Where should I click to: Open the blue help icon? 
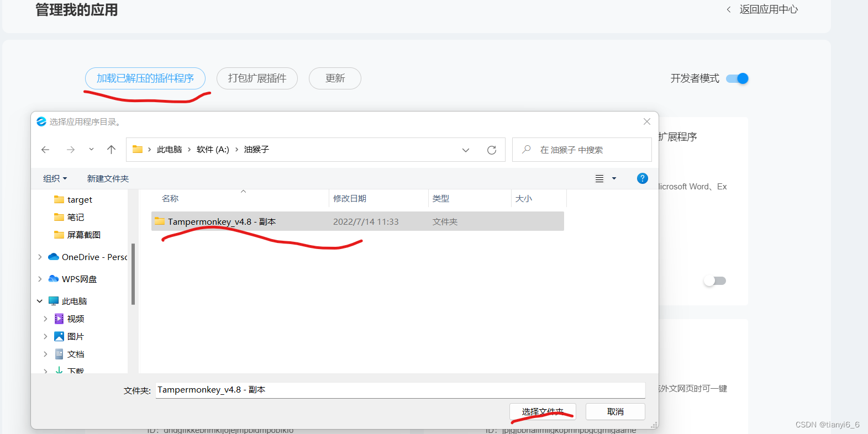click(643, 178)
